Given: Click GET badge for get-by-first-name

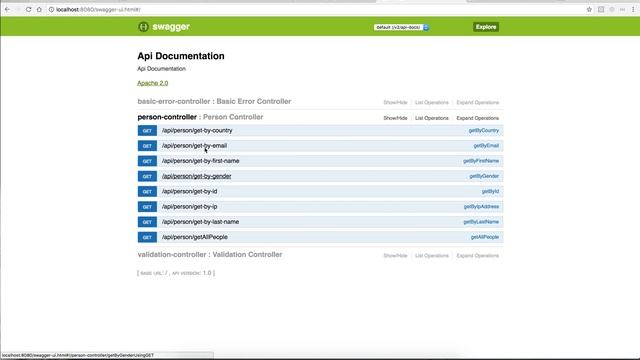Looking at the screenshot, I should pos(147,161).
